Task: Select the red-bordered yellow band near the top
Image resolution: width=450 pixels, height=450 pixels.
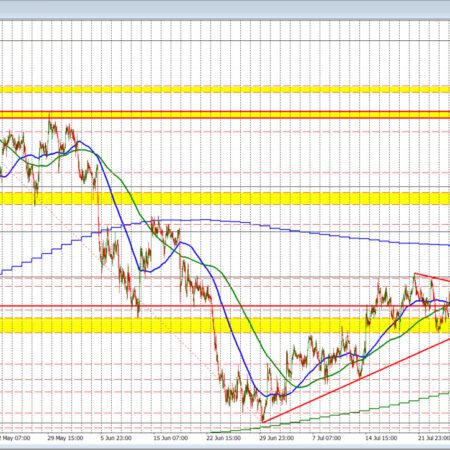Action: [x=225, y=115]
